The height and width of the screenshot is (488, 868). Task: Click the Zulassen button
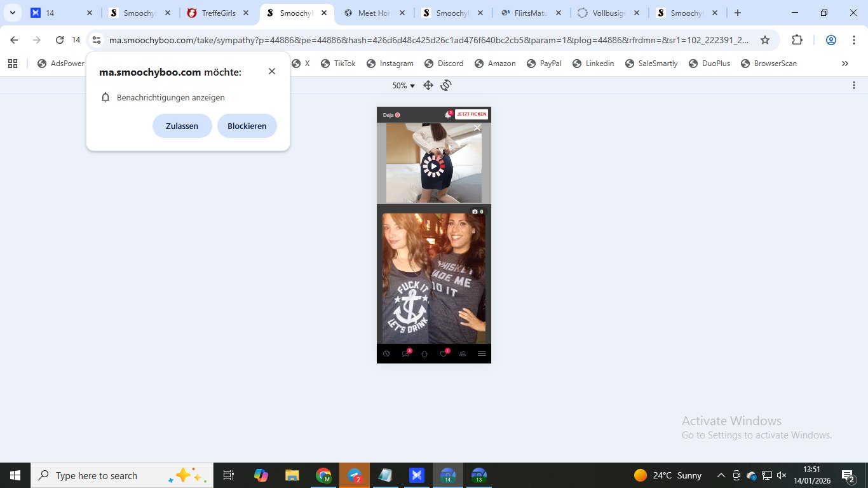pos(182,126)
